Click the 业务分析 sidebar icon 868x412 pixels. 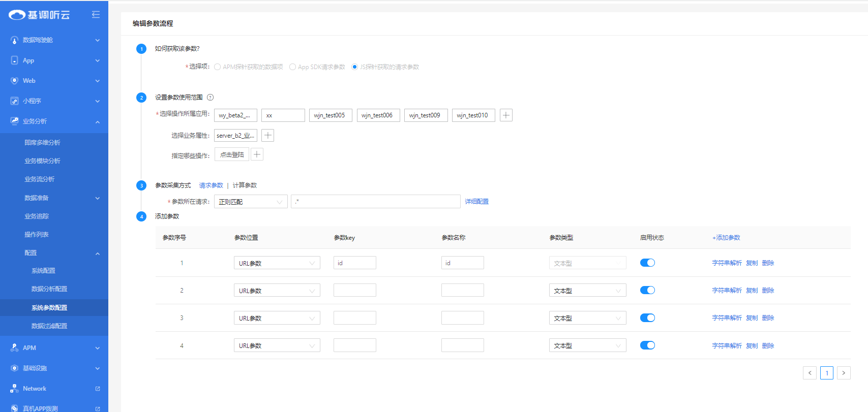coord(14,121)
